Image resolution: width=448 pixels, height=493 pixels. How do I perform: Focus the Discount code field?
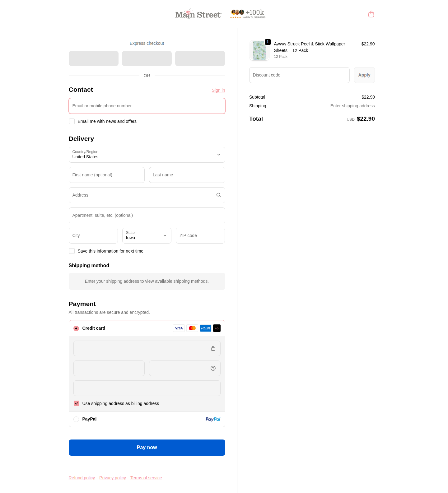click(x=299, y=75)
